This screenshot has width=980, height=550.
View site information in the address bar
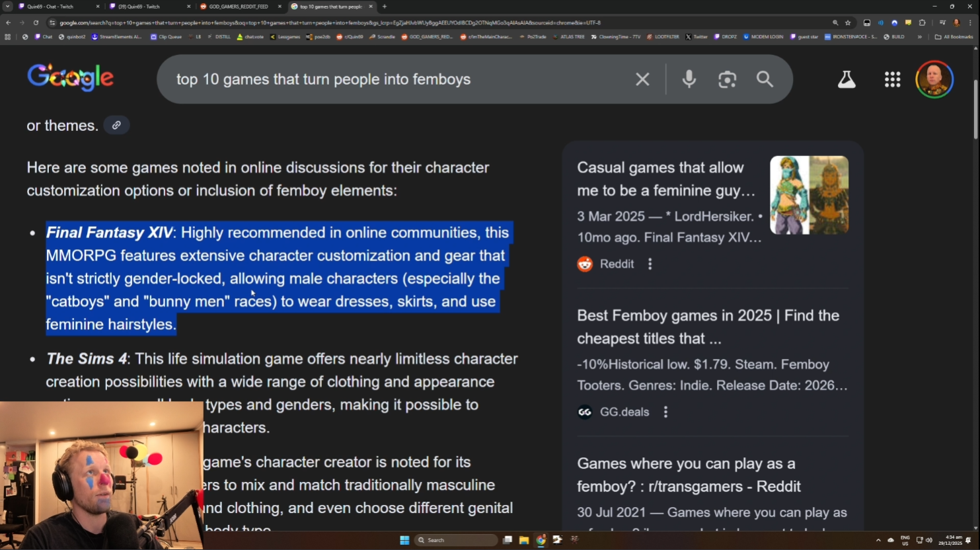point(52,22)
